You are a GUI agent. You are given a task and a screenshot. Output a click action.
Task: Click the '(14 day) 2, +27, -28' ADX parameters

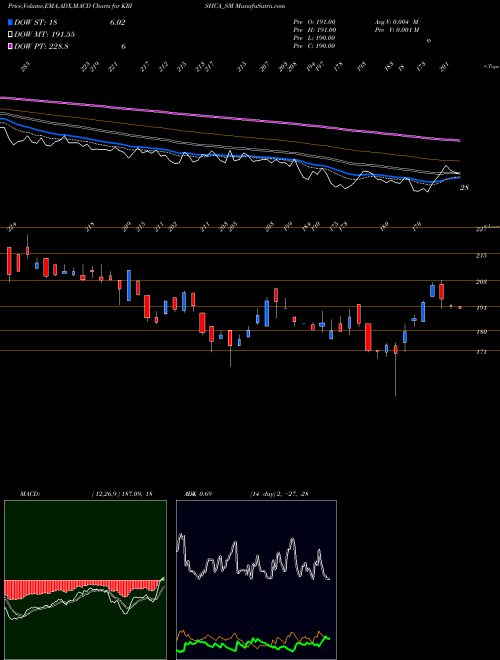pos(279,494)
